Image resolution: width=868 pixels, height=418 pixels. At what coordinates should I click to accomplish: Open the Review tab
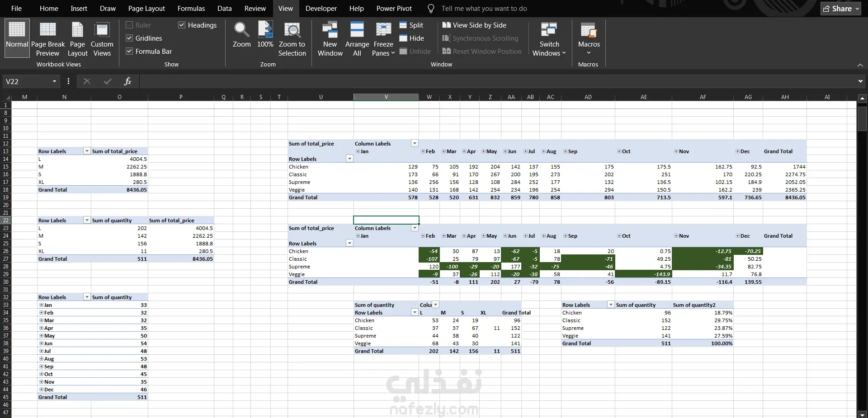(255, 9)
